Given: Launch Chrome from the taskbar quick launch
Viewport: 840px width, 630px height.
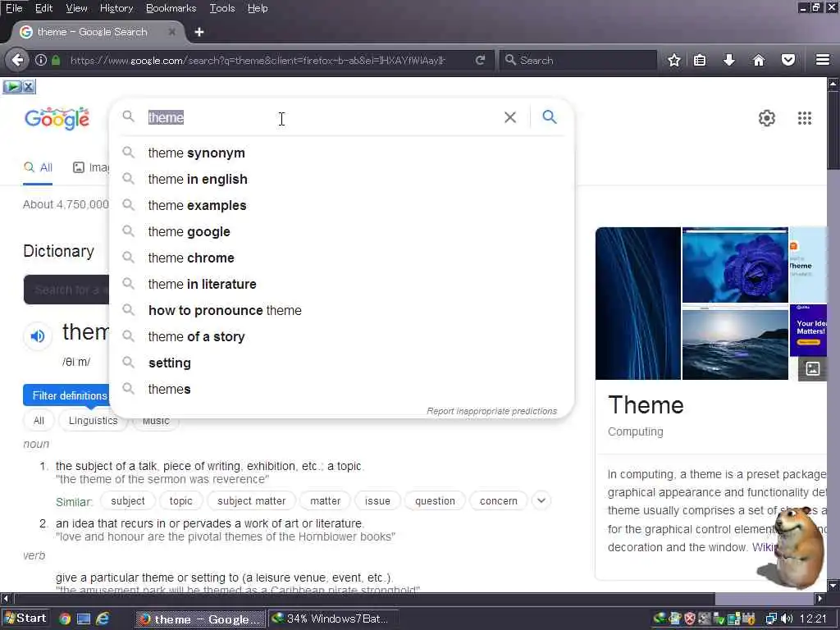Looking at the screenshot, I should (65, 619).
